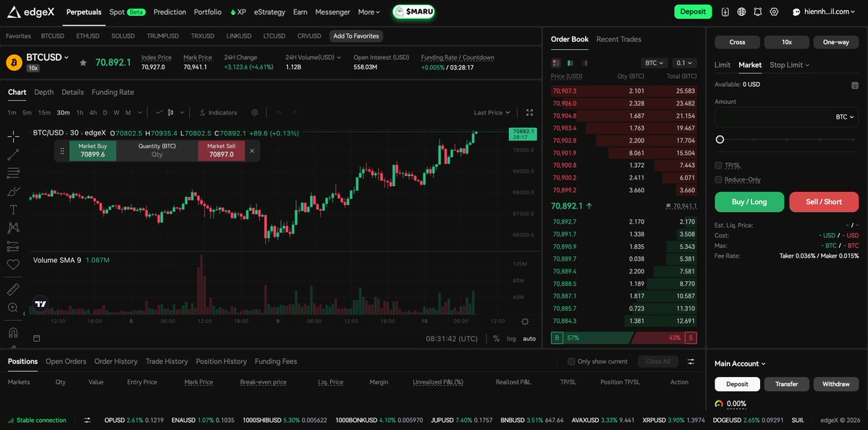Click the green Deposit button in header
868x430 pixels.
coord(693,12)
